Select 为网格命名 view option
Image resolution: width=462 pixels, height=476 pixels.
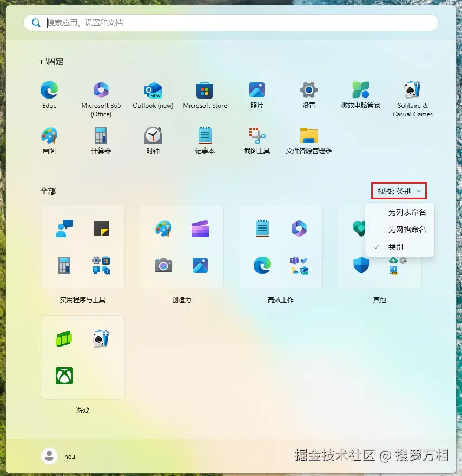[400, 230]
